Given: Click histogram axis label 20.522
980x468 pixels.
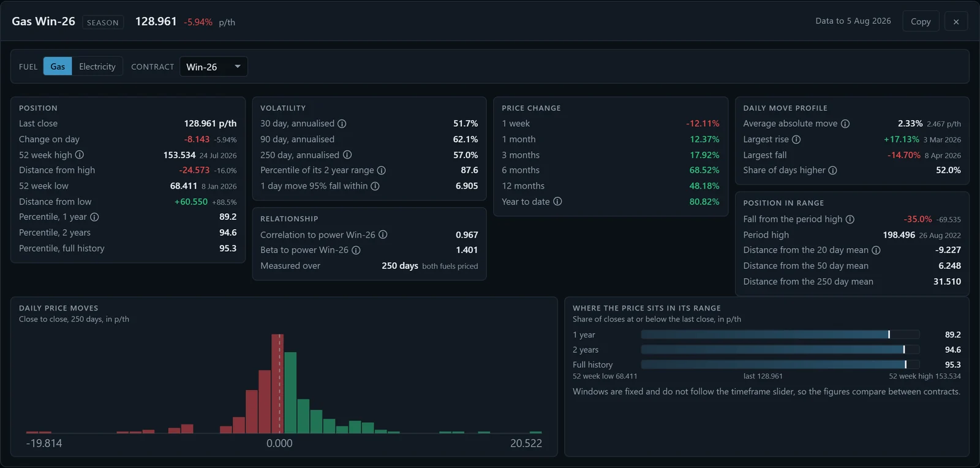Looking at the screenshot, I should click(x=526, y=443).
